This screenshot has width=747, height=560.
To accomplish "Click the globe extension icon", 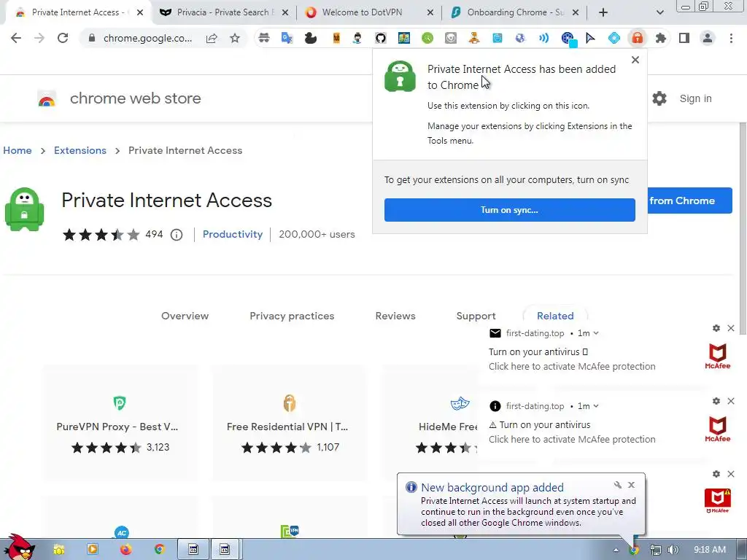I will pyautogui.click(x=520, y=38).
